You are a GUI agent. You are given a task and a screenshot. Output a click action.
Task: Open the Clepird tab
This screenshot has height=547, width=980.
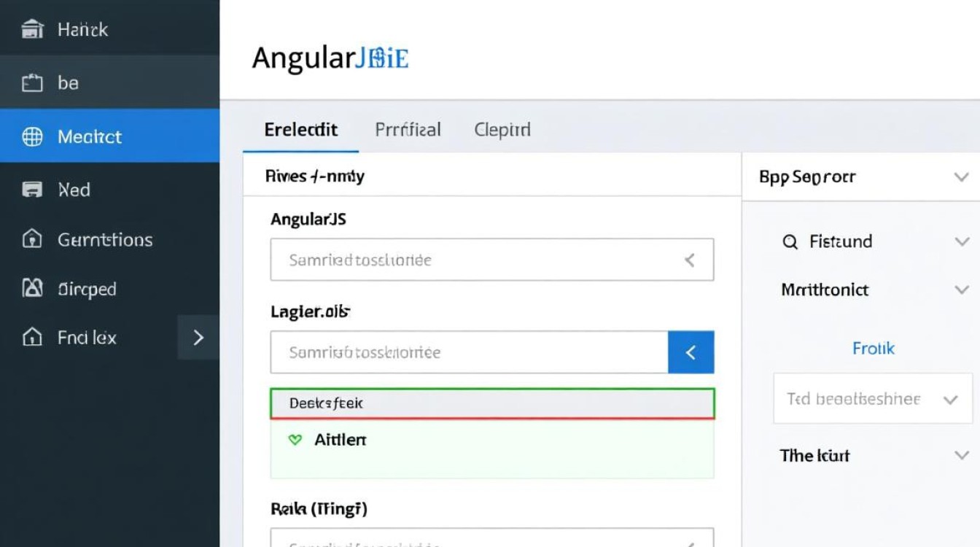tap(501, 129)
